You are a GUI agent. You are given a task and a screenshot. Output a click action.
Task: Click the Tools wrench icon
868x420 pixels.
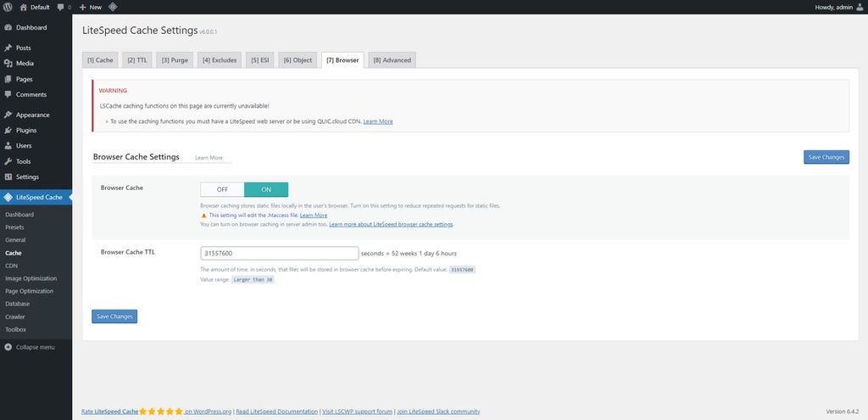coord(8,162)
